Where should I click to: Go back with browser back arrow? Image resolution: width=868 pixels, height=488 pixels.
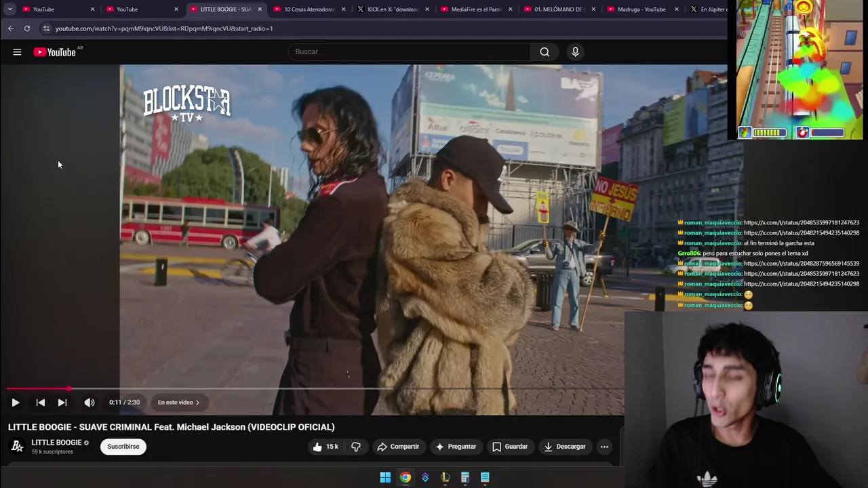tap(11, 28)
